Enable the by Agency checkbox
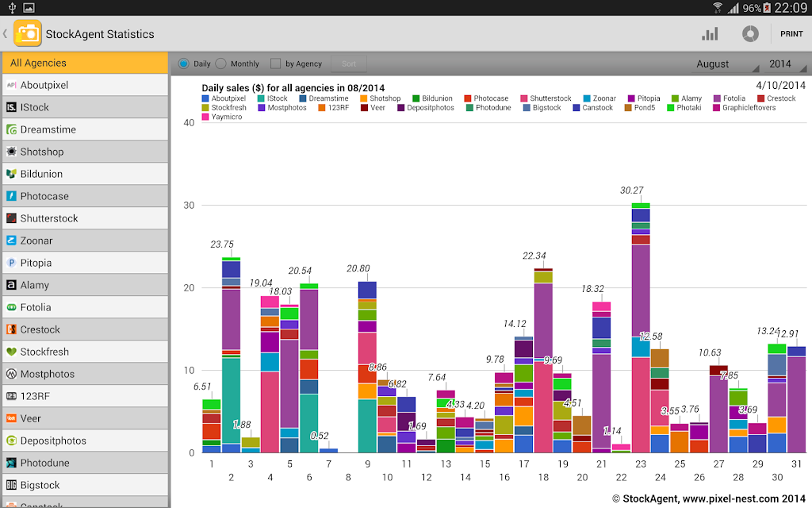This screenshot has width=812, height=508. [275, 63]
